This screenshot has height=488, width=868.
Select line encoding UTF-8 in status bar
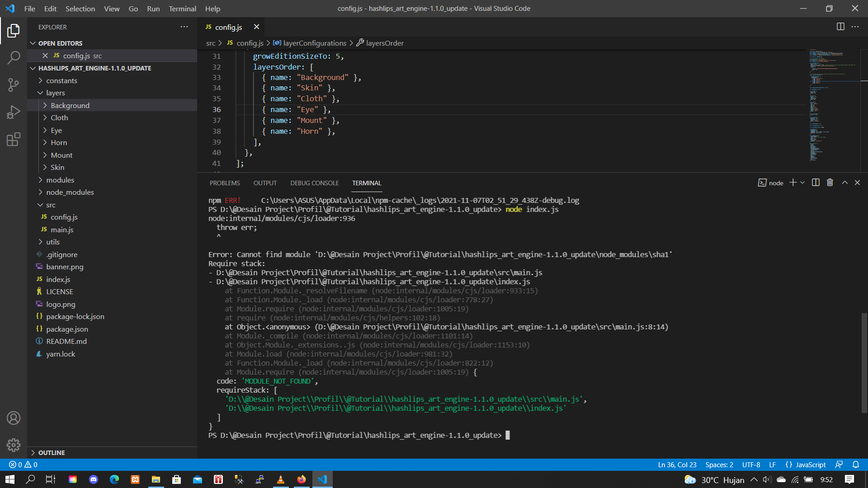click(751, 465)
